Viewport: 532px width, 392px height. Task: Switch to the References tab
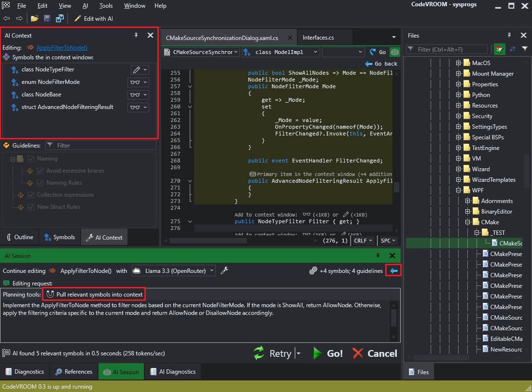74,372
